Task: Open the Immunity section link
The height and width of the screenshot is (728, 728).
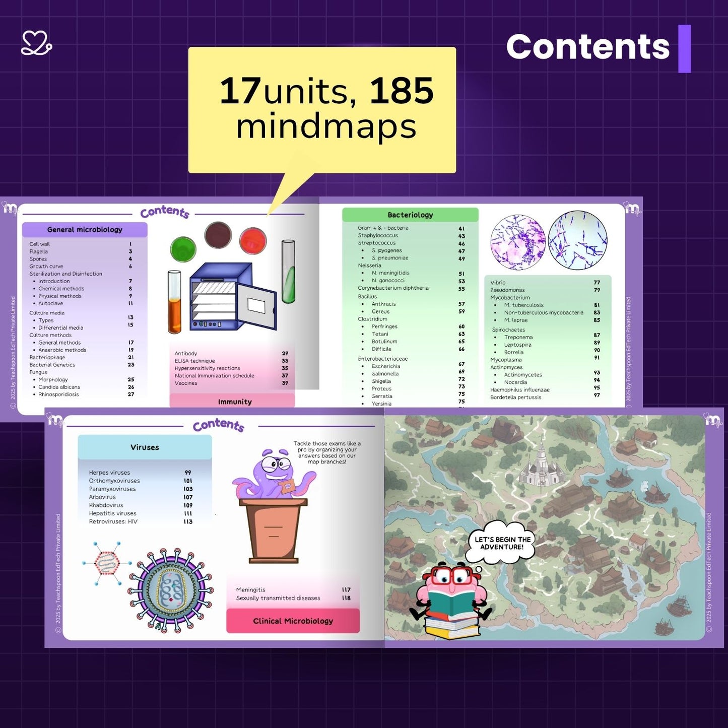Action: (235, 402)
